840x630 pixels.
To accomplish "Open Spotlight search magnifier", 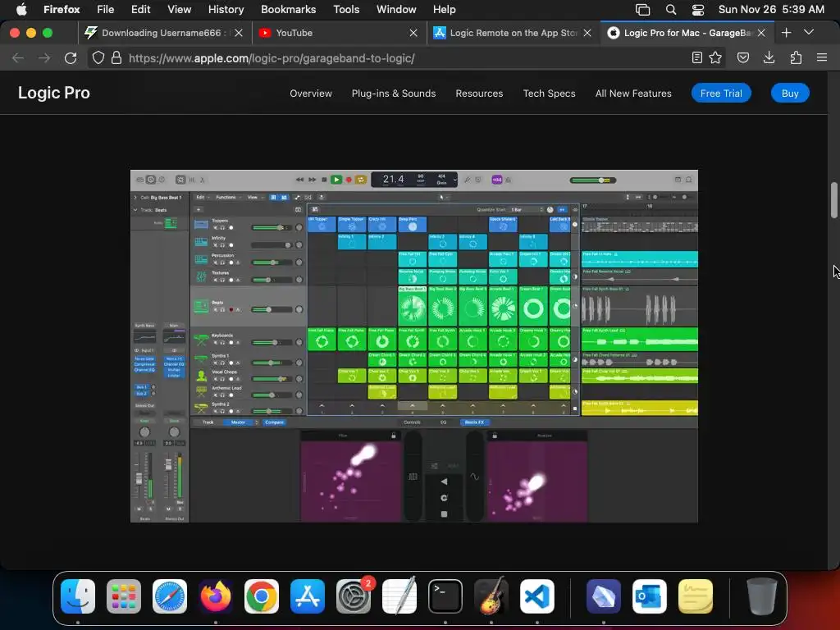I will [671, 9].
